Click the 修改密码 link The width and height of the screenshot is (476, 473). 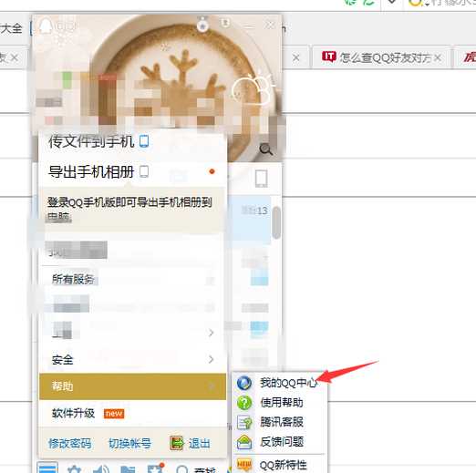pyautogui.click(x=69, y=444)
